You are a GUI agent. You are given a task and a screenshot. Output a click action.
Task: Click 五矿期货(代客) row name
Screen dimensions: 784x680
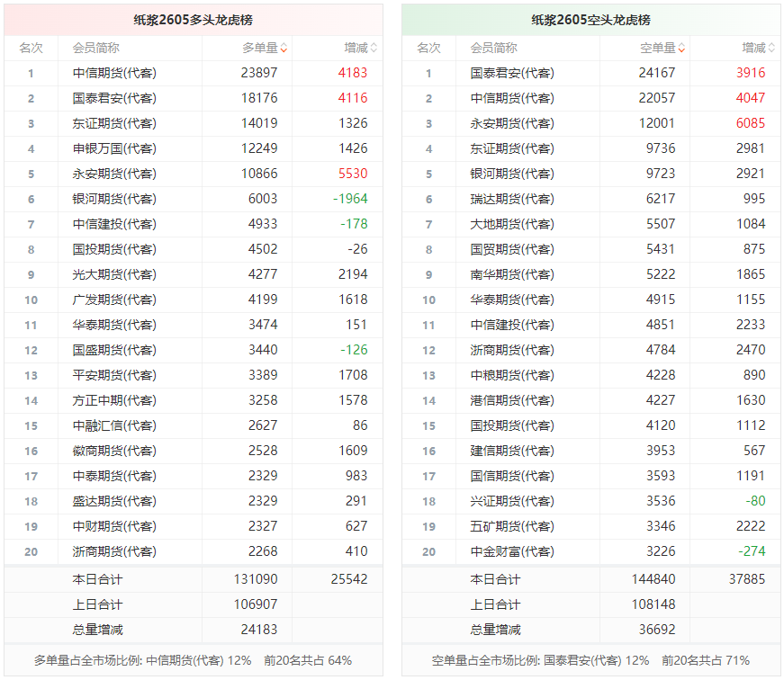512,526
